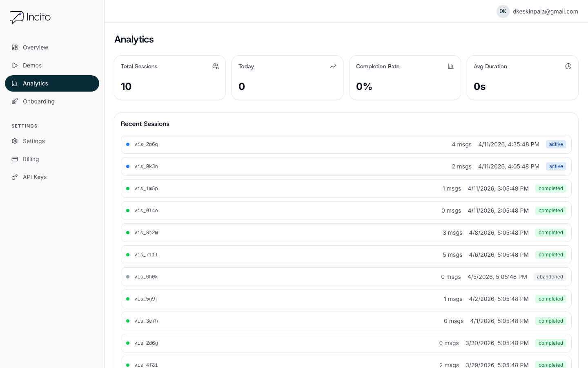The image size is (588, 368).
Task: Click the chart icon on Completion Rate card
Action: [451, 66]
